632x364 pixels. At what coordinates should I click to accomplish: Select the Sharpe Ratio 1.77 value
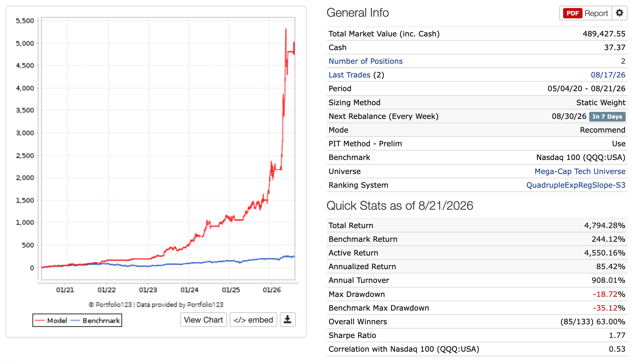(617, 335)
